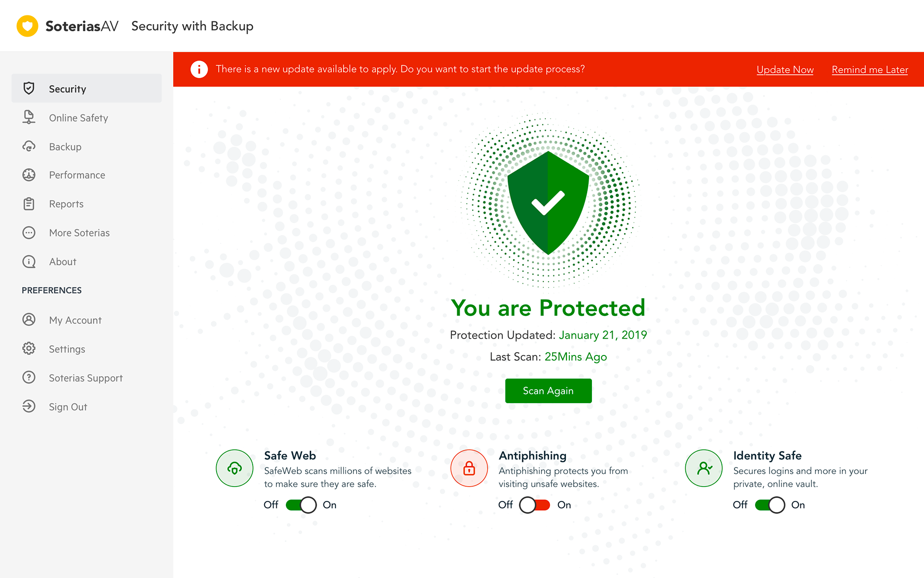Click the Settings gear icon
Screen dimensions: 924x578
[x=29, y=349]
